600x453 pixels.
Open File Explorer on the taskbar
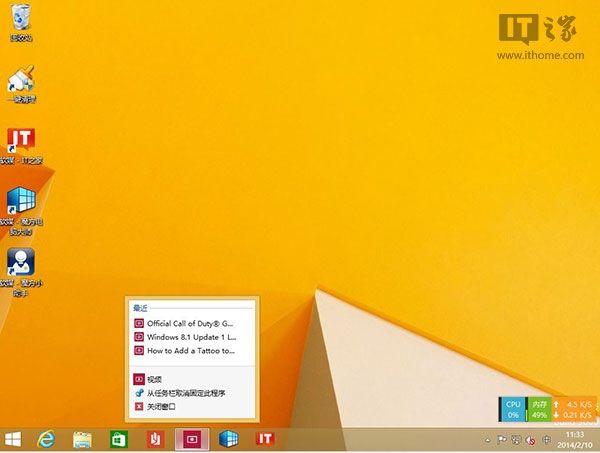pyautogui.click(x=82, y=440)
